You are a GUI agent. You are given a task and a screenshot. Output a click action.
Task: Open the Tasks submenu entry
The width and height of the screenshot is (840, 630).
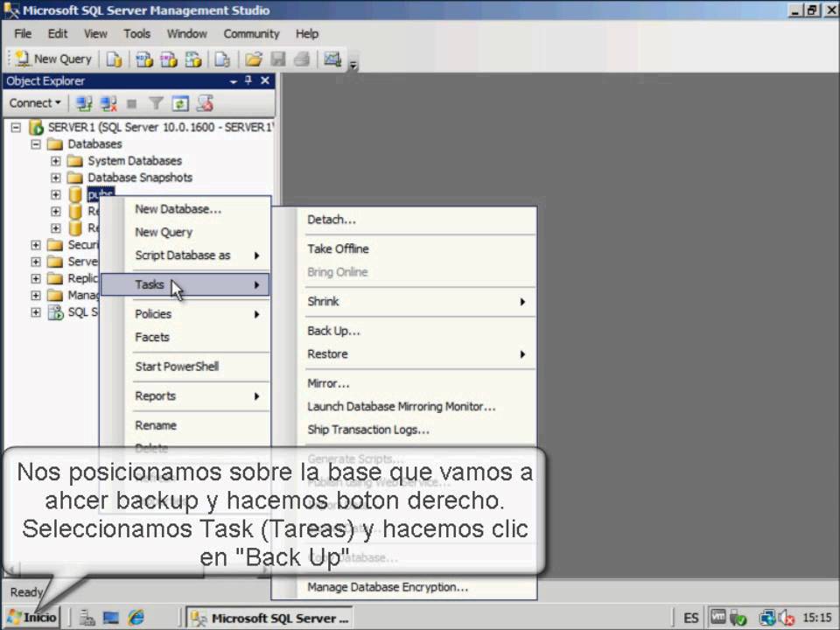pos(185,284)
